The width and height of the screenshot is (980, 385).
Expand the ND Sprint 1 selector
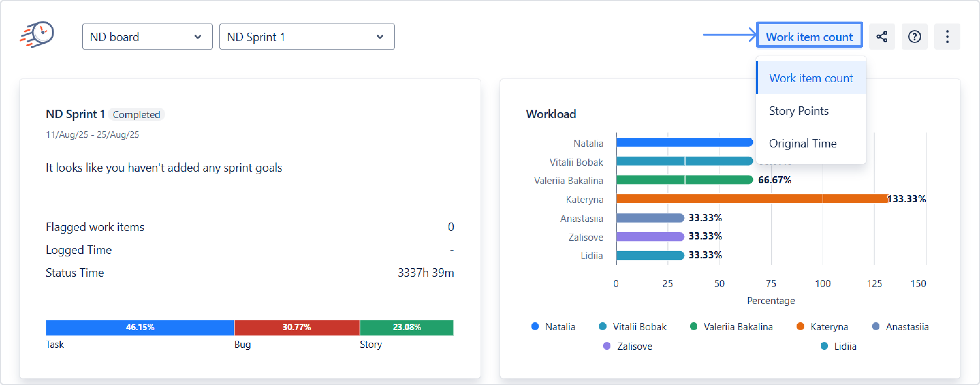point(307,37)
